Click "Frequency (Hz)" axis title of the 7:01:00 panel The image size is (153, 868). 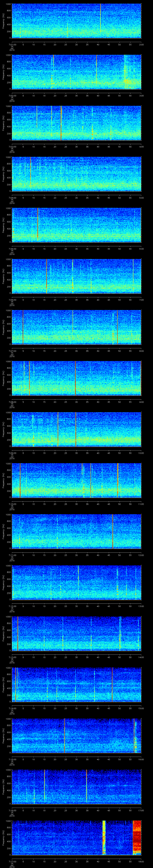click(x=3, y=21)
